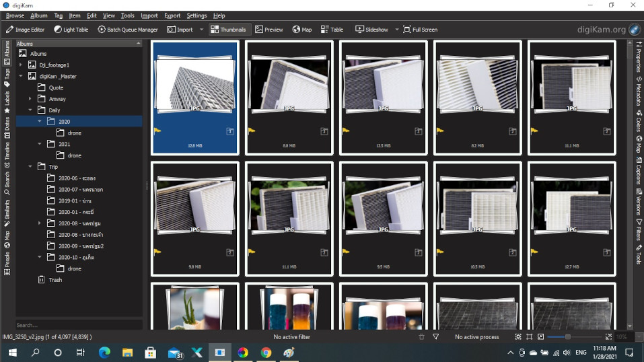Viewport: 644px width, 362px height.
Task: Toggle Table view mode
Action: (332, 30)
